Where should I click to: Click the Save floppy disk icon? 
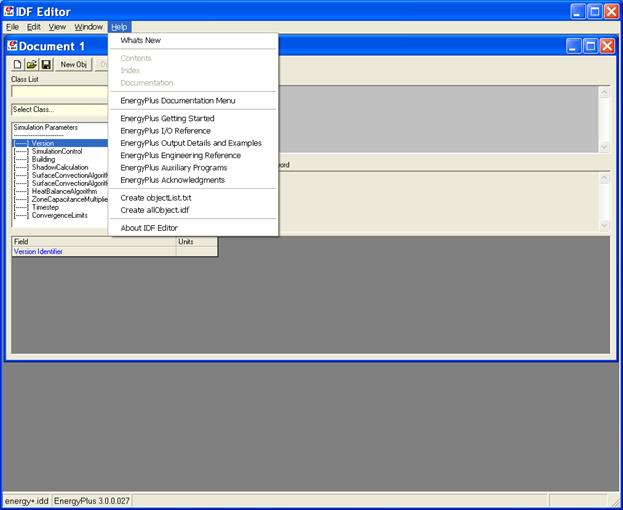pos(46,64)
